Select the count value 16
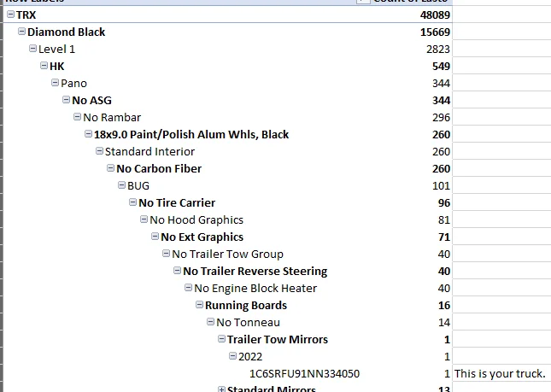The height and width of the screenshot is (392, 551). pos(444,305)
